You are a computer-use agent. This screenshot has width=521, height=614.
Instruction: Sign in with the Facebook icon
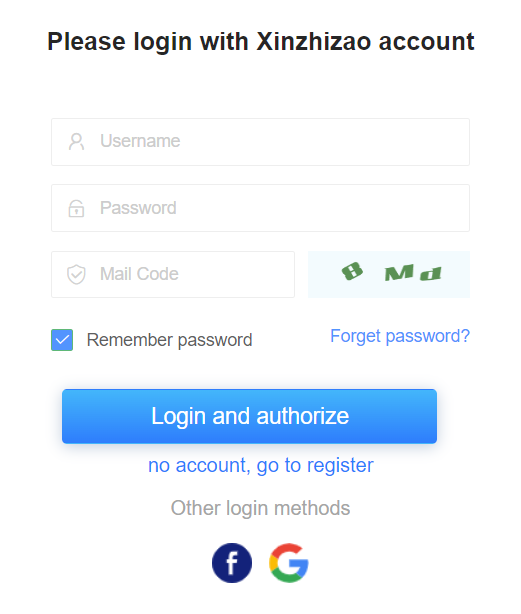pos(232,563)
